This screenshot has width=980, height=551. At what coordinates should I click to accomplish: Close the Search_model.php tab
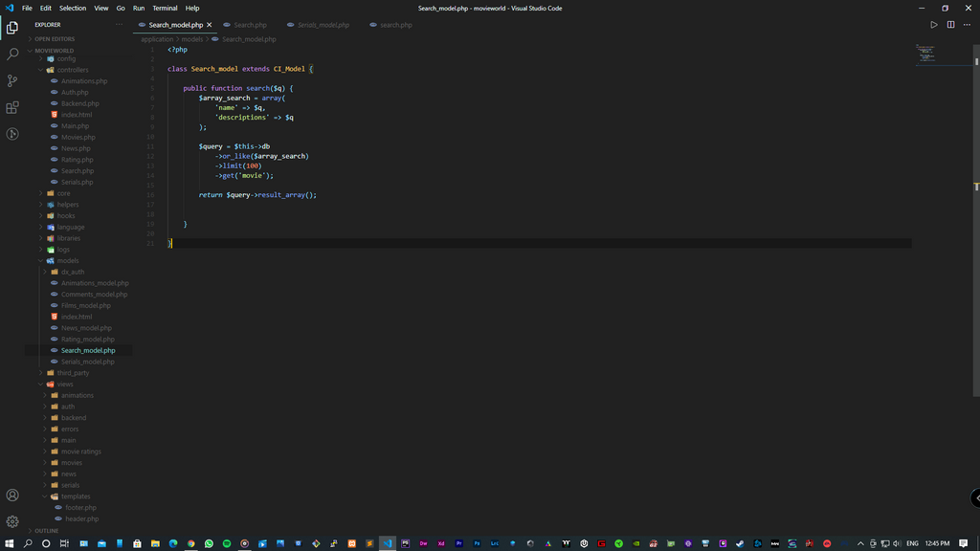(210, 25)
